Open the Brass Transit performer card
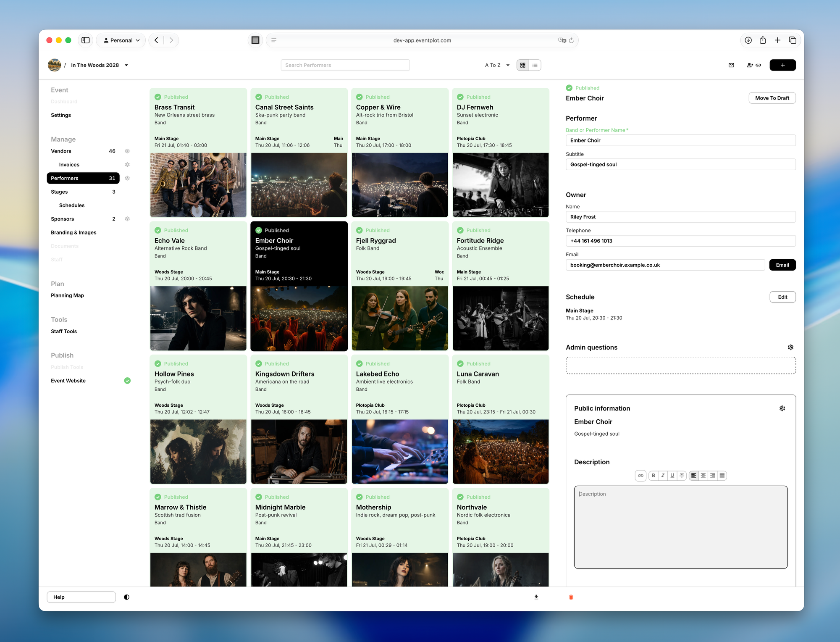The width and height of the screenshot is (840, 642). pyautogui.click(x=198, y=153)
